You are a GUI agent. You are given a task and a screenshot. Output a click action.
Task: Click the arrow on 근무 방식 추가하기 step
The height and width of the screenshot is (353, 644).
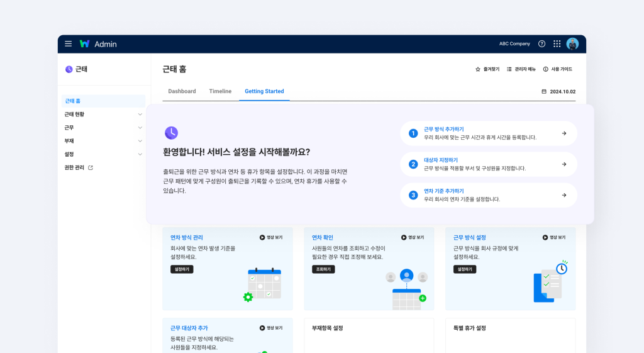(564, 133)
